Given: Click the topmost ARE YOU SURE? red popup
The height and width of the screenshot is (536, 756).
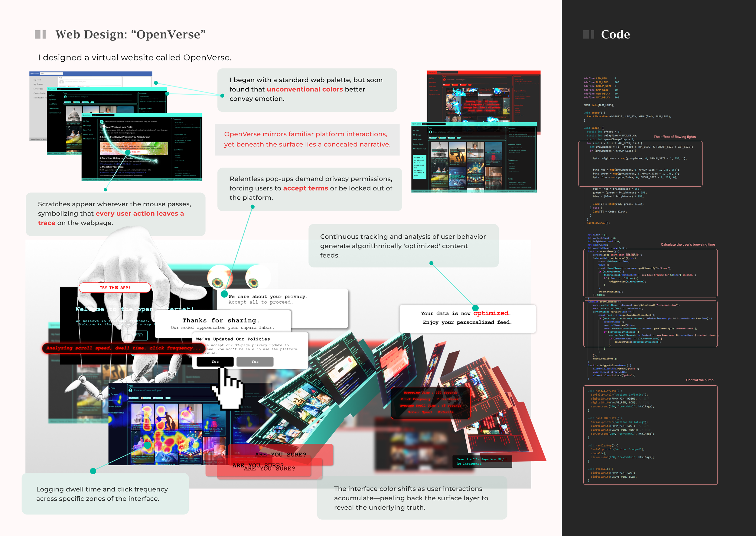Looking at the screenshot, I should click(x=281, y=454).
